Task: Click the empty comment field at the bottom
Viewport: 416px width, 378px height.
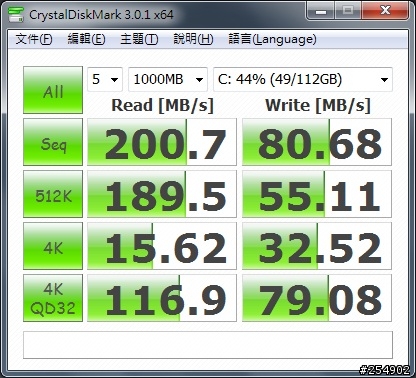Action: (208, 345)
